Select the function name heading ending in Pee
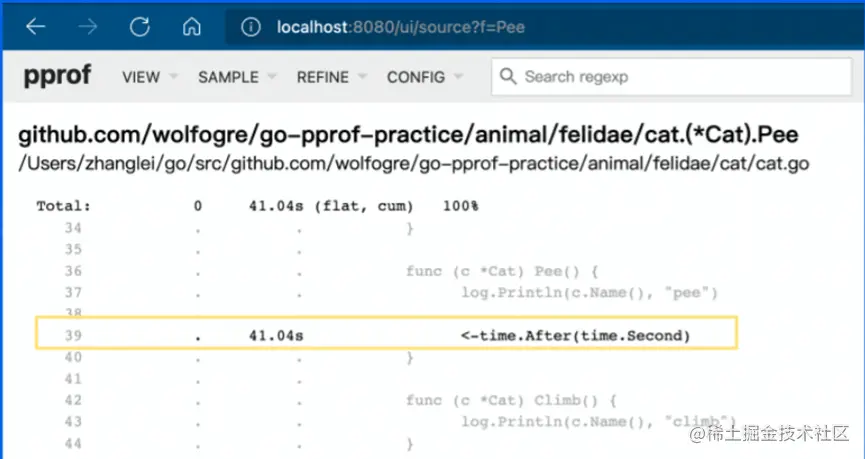The image size is (865, 459). pyautogui.click(x=408, y=135)
